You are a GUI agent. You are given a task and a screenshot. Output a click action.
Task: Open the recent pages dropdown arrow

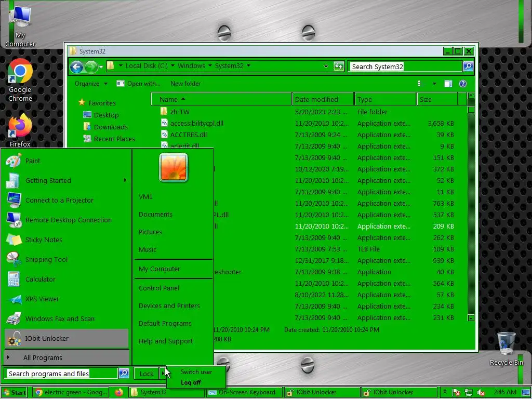pyautogui.click(x=101, y=67)
